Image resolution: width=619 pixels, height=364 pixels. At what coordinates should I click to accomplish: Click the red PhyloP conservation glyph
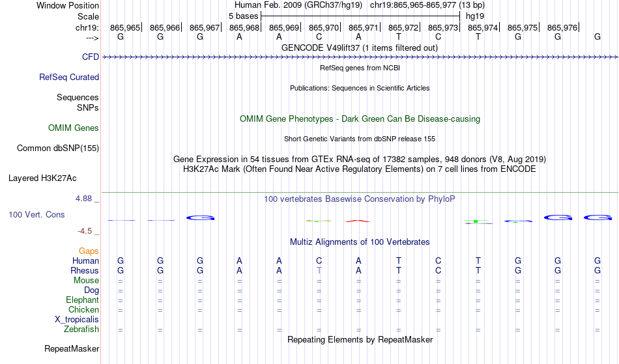click(x=358, y=221)
